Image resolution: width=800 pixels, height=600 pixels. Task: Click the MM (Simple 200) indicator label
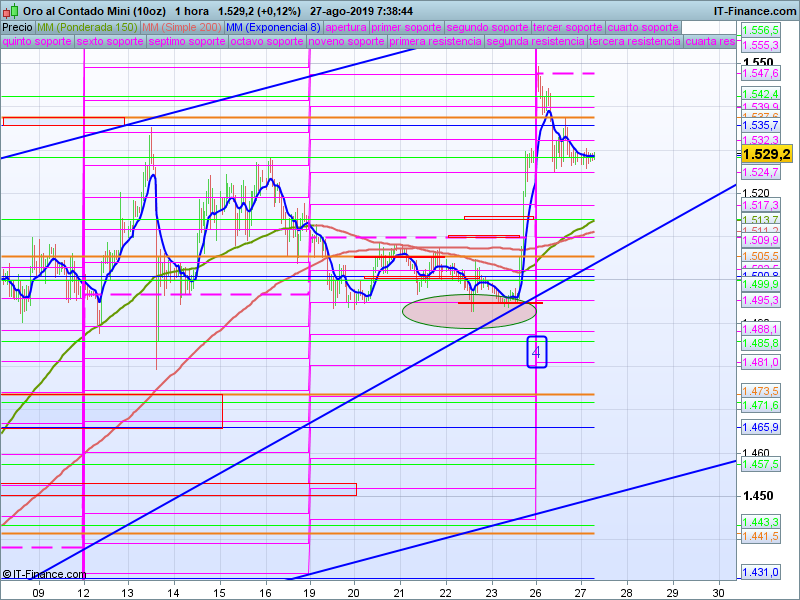tap(182, 27)
